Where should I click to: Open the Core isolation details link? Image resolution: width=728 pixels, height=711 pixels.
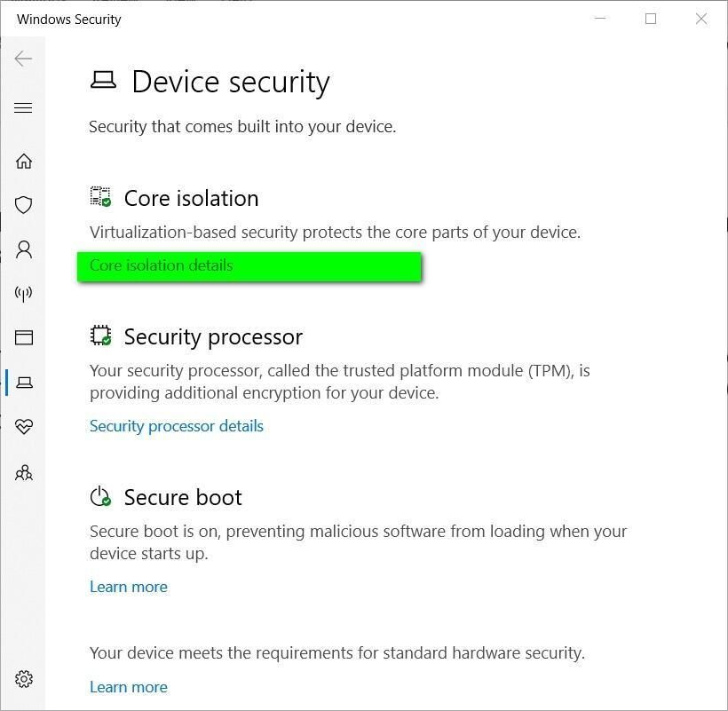tap(161, 265)
